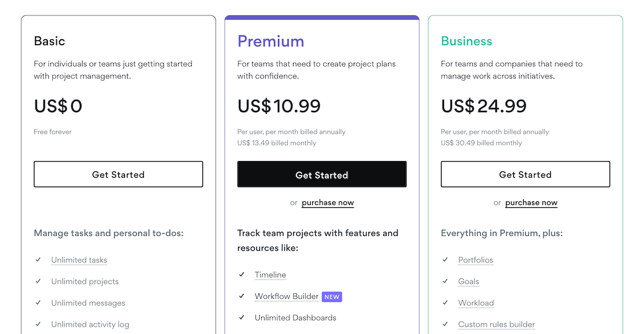Open the Unlimited tasks link
Image resolution: width=644 pixels, height=334 pixels.
tap(79, 260)
